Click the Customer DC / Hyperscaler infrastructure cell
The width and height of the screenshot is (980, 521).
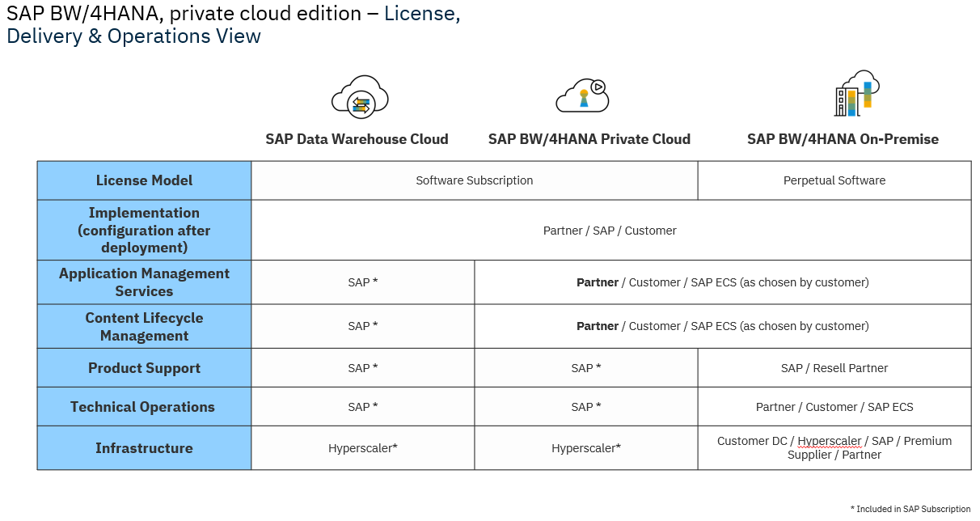(x=834, y=448)
